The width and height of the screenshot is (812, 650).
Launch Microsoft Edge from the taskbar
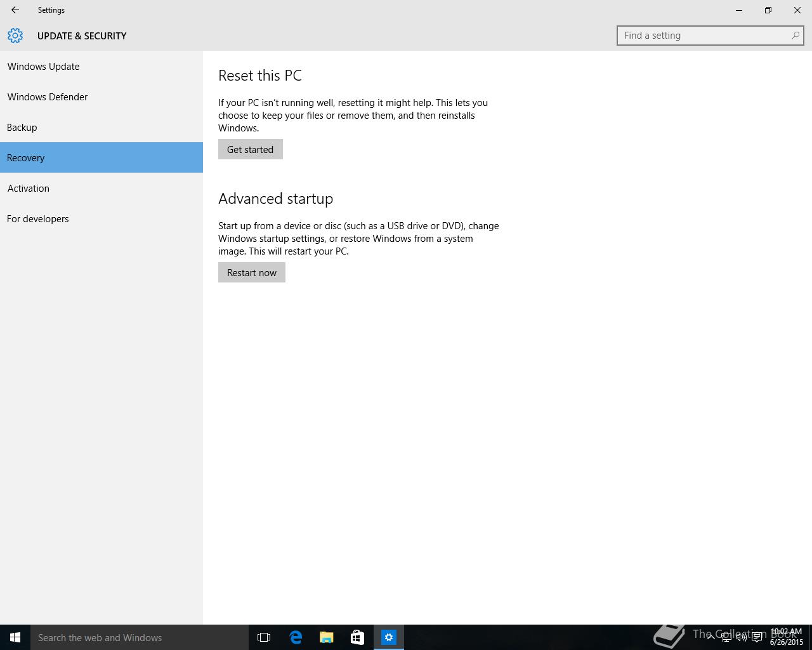[296, 637]
